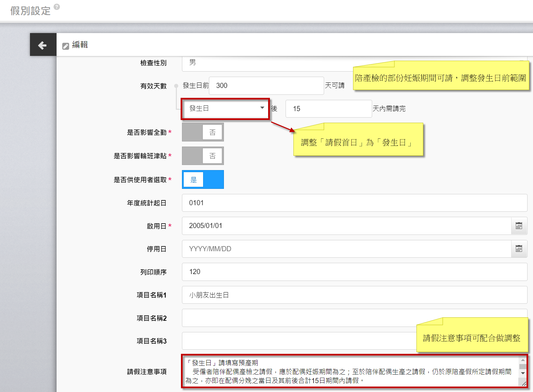Toggle the 是否供使用者選取 switch
The height and width of the screenshot is (392, 533).
pos(203,180)
